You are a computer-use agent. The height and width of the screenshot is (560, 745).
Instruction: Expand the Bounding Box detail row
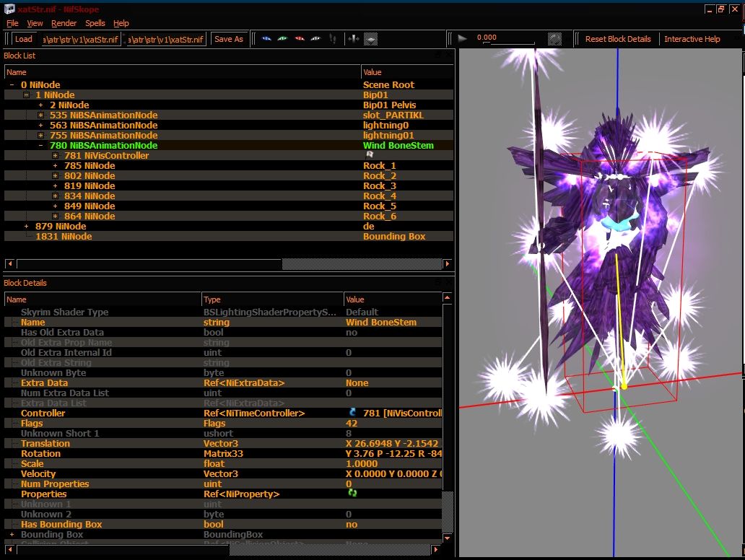12,534
